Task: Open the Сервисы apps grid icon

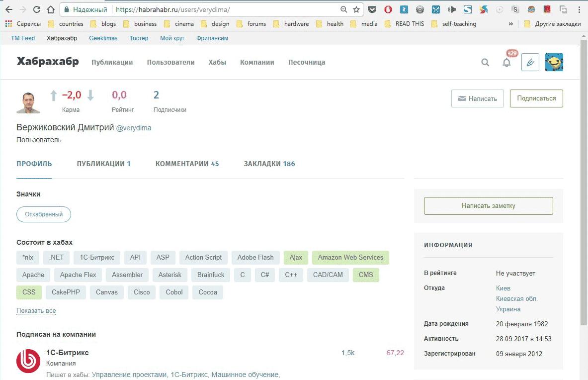Action: (8, 24)
